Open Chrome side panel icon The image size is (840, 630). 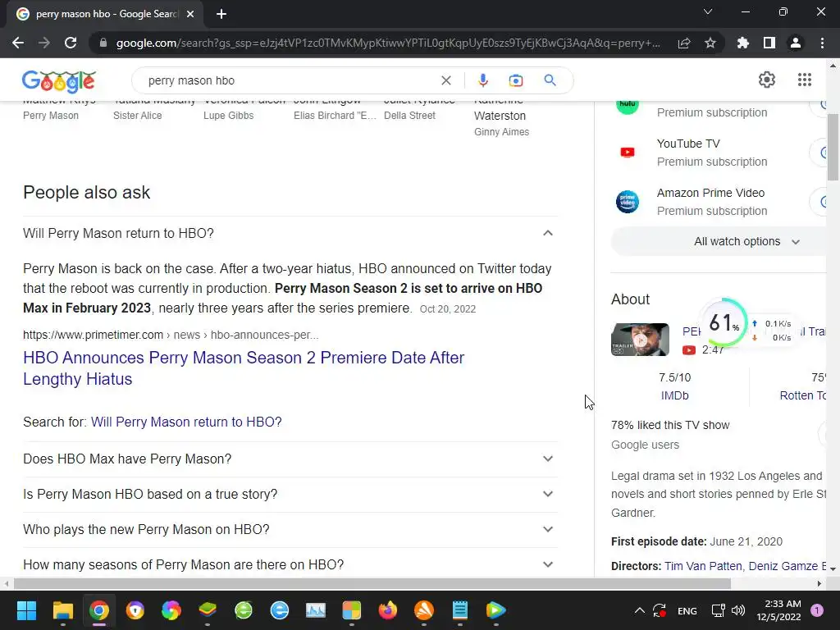click(x=769, y=43)
